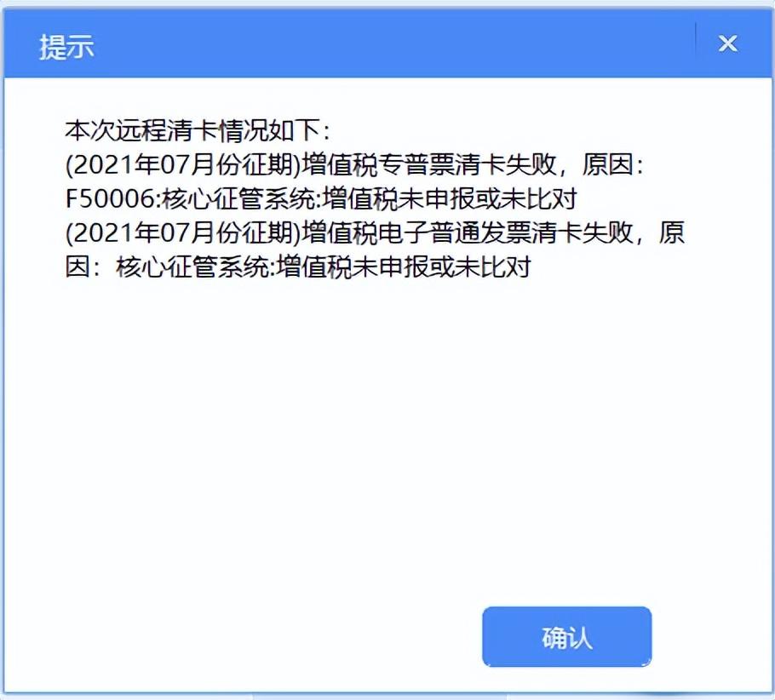This screenshot has width=775, height=700.
Task: Click the 提示 title text
Action: click(x=66, y=47)
